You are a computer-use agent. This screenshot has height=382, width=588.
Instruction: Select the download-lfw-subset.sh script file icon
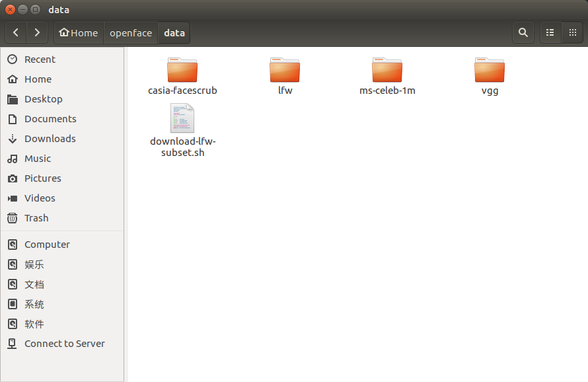point(182,118)
